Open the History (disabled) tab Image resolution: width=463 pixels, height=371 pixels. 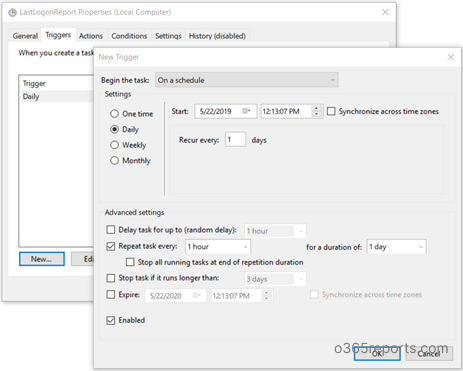[x=217, y=36]
